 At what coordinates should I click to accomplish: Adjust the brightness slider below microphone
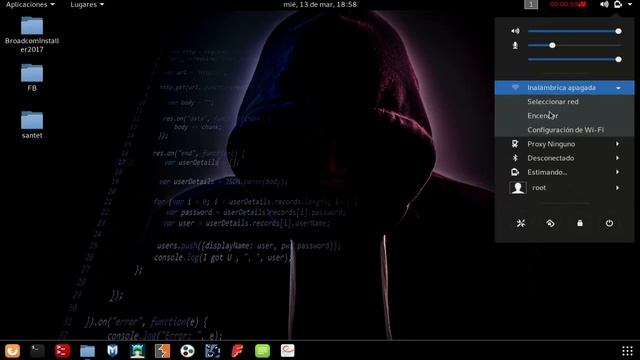[x=574, y=60]
